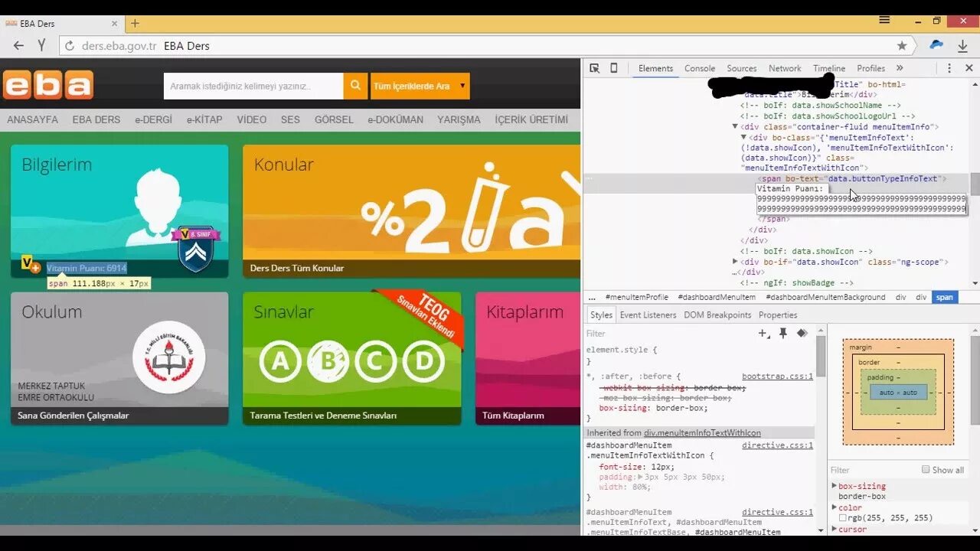This screenshot has width=980, height=551.
Task: Expand div bo-if data.showIcon node
Action: (735, 262)
